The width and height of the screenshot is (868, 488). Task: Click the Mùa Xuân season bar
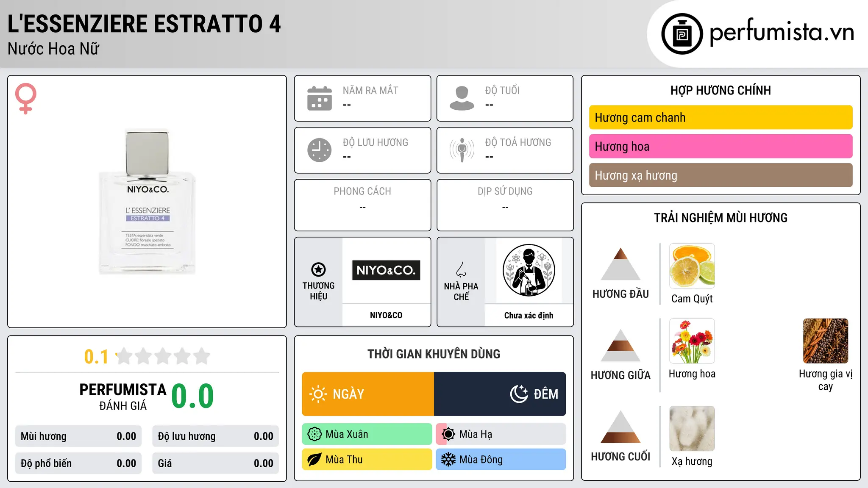pos(367,434)
